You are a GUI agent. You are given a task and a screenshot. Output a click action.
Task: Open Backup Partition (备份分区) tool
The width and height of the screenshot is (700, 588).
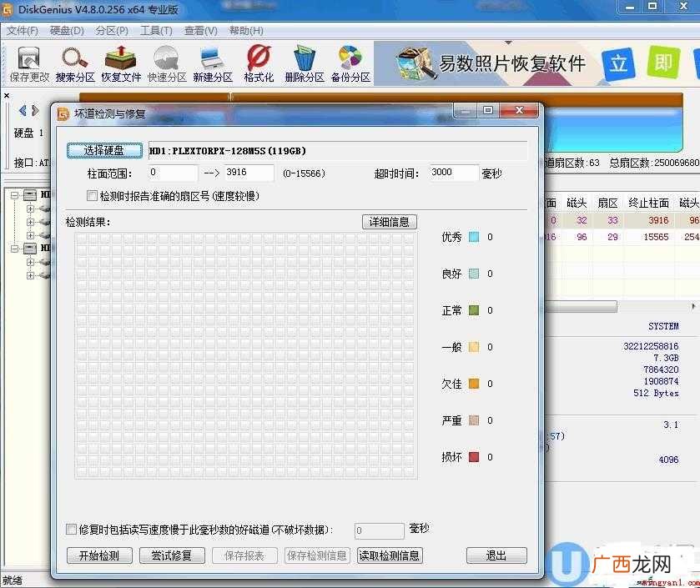(350, 64)
